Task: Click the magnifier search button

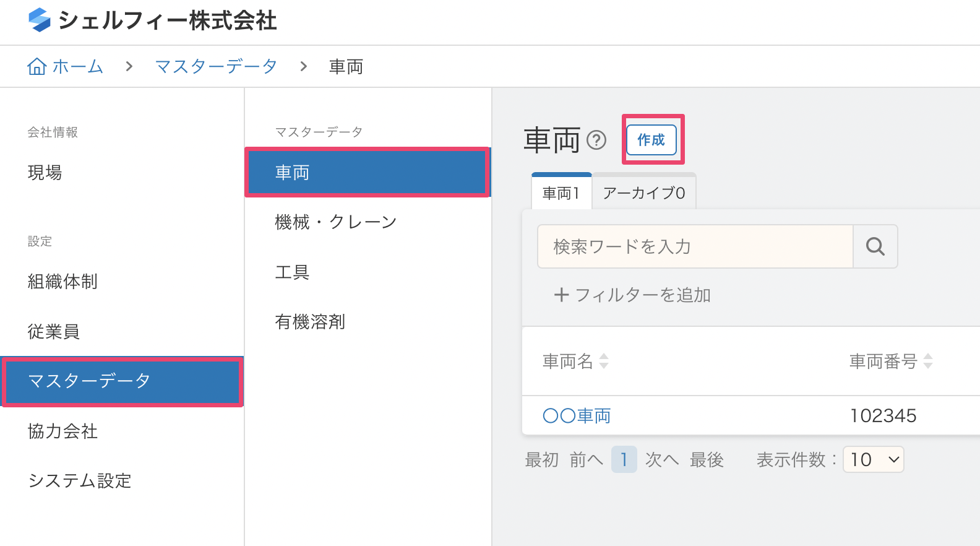Action: click(875, 246)
